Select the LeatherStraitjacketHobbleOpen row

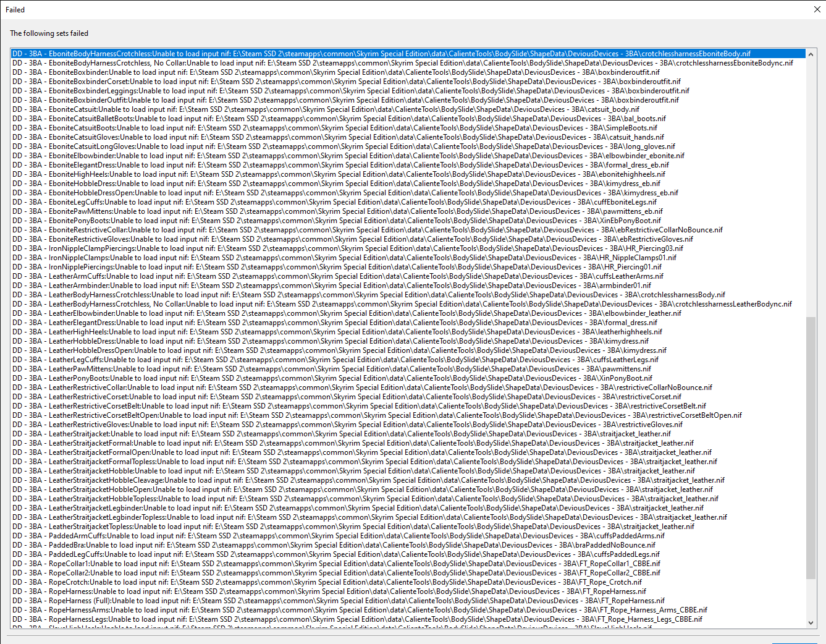pos(408,489)
